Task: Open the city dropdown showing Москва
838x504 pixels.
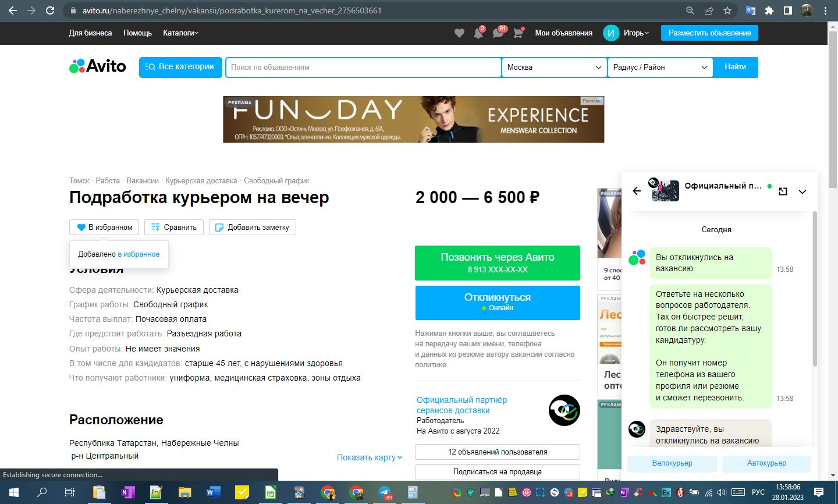Action: point(554,68)
